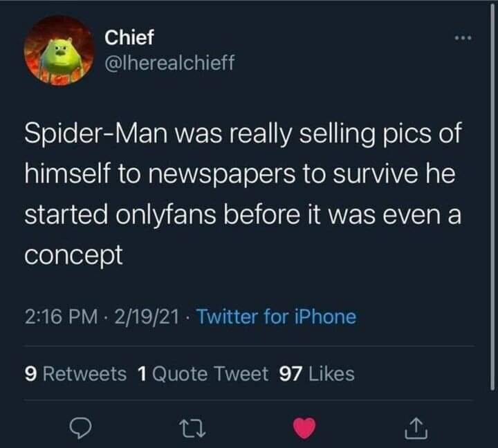The height and width of the screenshot is (448, 498).
Task: Click the Twitter for iPhone source link
Action: click(x=277, y=317)
